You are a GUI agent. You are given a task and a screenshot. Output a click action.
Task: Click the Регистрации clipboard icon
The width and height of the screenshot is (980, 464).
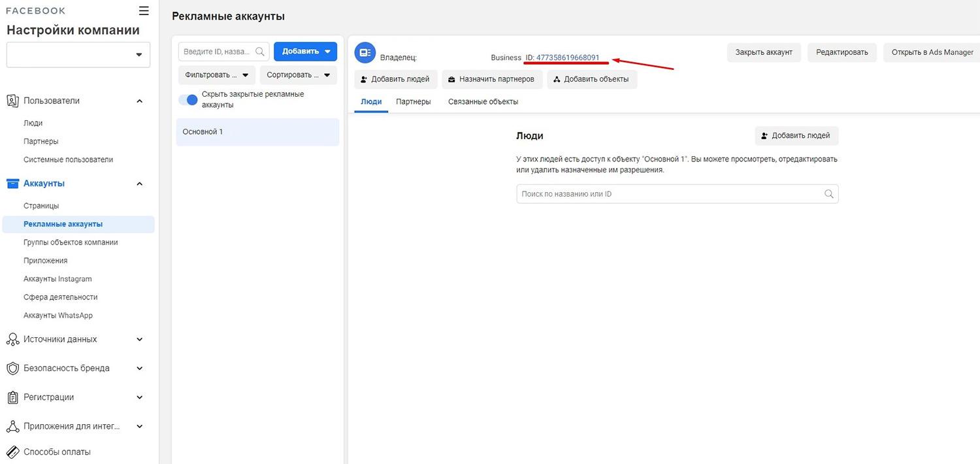coord(12,397)
